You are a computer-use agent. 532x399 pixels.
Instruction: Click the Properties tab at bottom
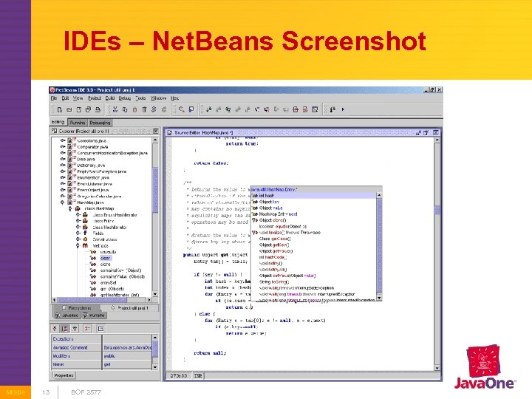point(64,375)
